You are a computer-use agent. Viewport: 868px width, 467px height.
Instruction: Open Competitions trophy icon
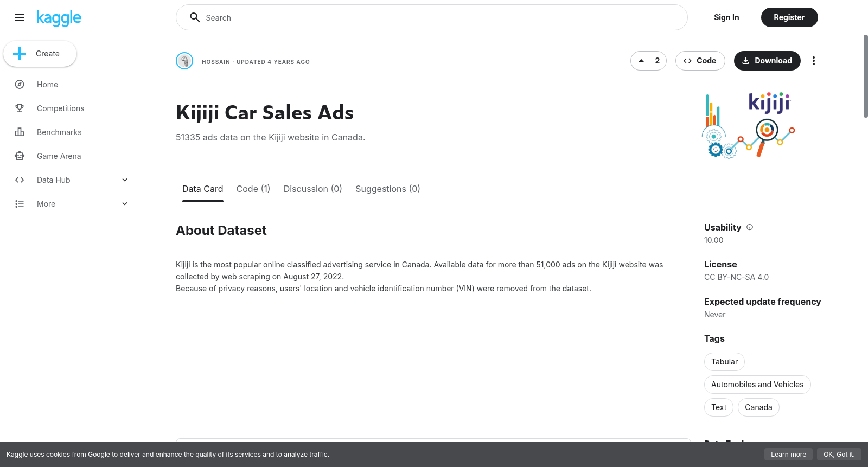(20, 108)
